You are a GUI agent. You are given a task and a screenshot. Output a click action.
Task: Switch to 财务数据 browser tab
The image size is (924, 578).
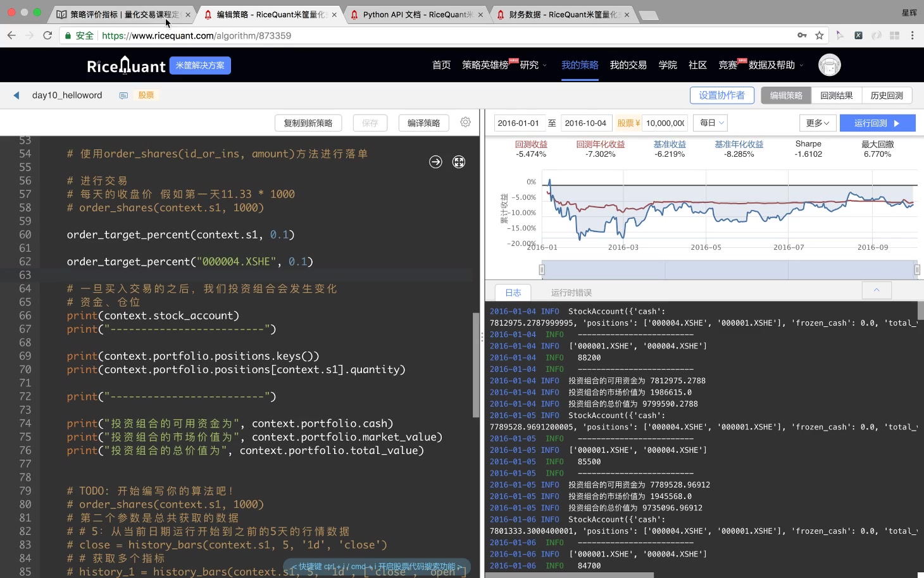[x=563, y=15]
